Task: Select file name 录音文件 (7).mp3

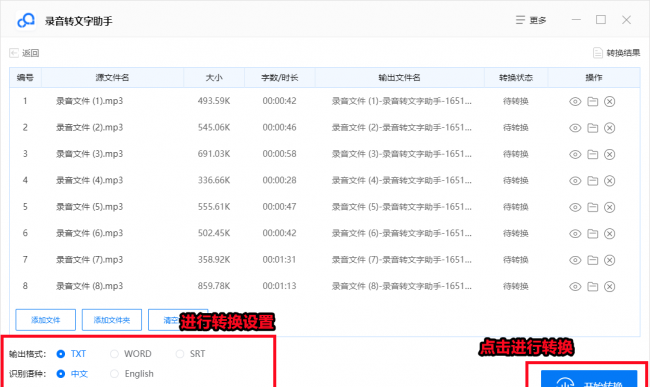Action: [x=90, y=260]
